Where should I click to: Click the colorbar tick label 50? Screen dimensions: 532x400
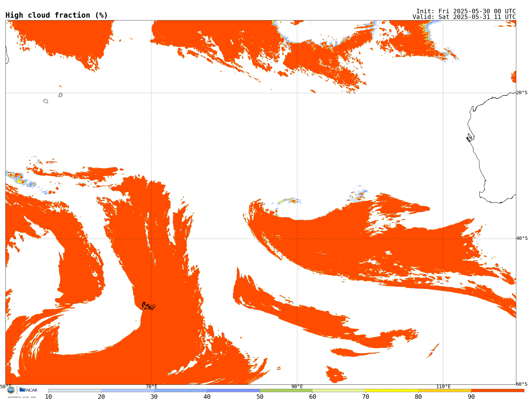260,397
